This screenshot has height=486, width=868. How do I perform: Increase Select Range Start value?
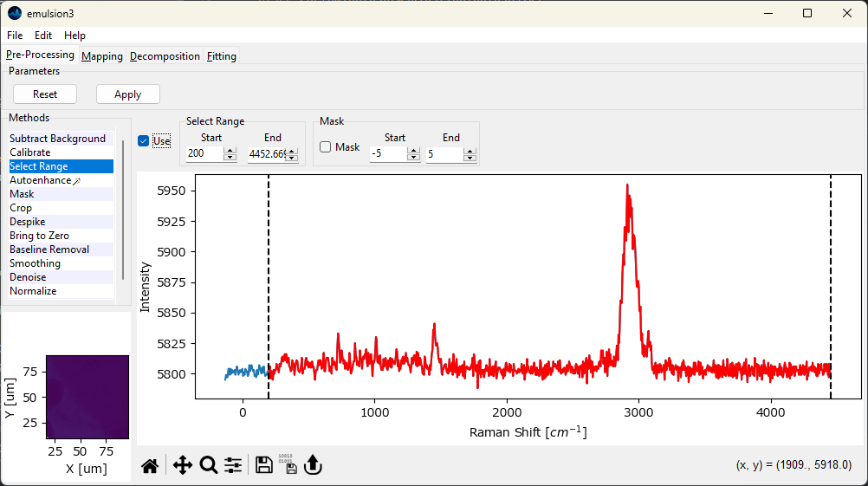(x=230, y=150)
